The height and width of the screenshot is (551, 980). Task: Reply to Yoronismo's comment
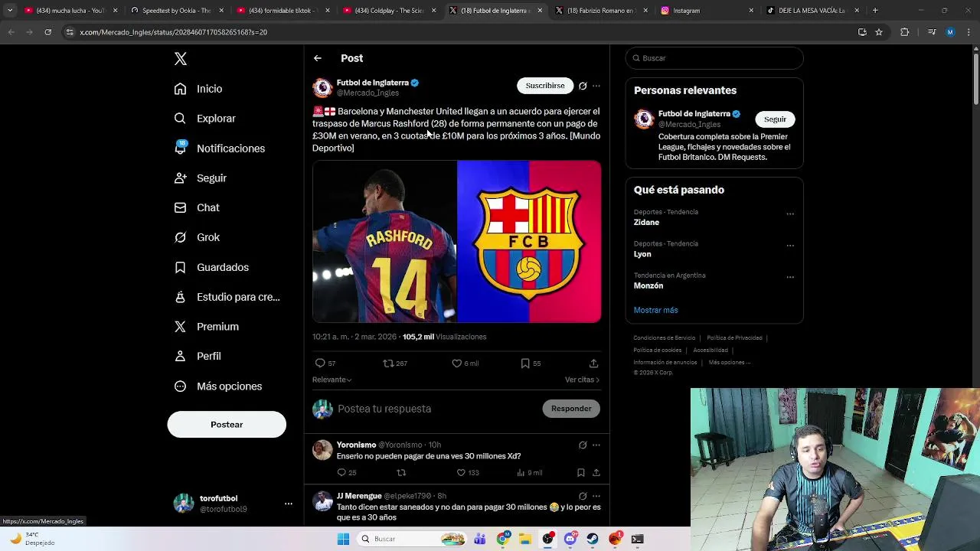coord(347,473)
